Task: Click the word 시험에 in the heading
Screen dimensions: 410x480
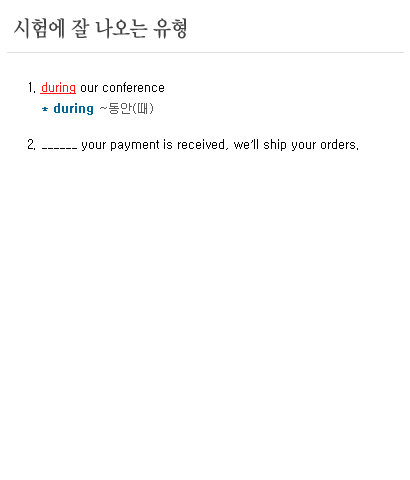Action: click(39, 29)
